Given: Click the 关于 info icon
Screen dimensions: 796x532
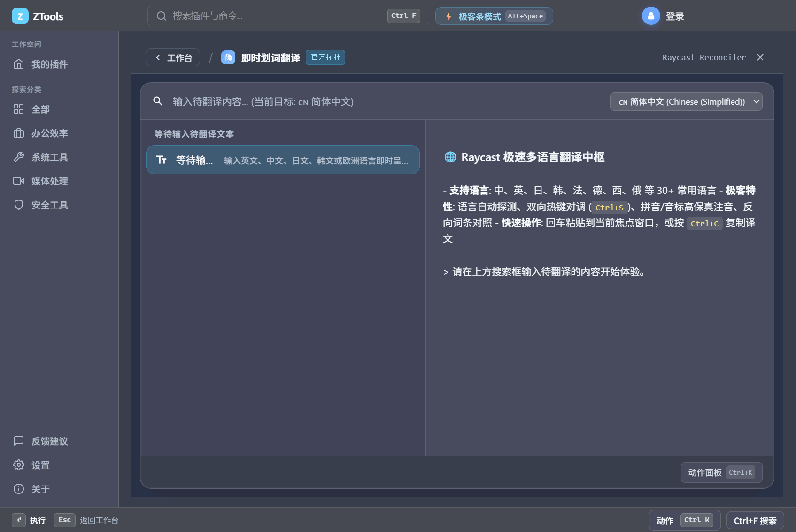Looking at the screenshot, I should [x=19, y=489].
